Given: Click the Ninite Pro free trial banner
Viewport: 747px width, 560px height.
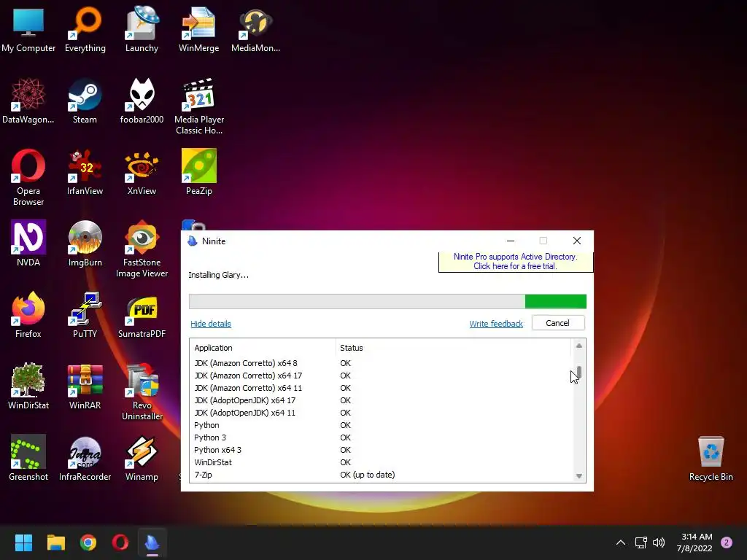Looking at the screenshot, I should click(516, 262).
